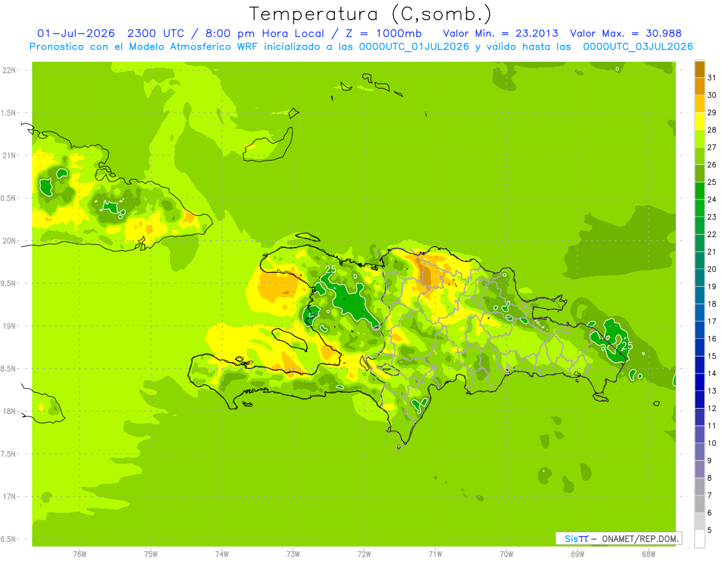Click the "25" contour label over northern Haiti
This screenshot has width=728, height=562.
(331, 269)
